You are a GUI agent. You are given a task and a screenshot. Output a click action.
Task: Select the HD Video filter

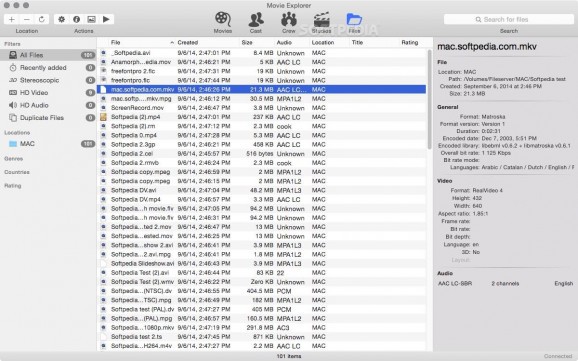click(x=48, y=93)
